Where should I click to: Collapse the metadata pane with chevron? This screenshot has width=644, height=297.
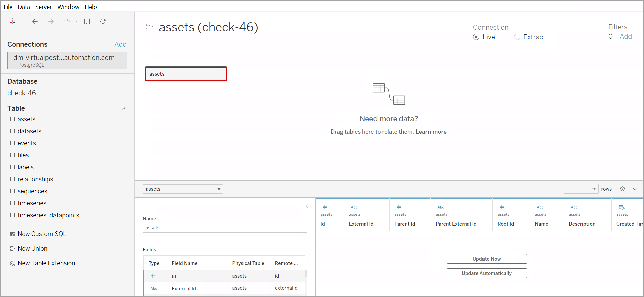[307, 206]
